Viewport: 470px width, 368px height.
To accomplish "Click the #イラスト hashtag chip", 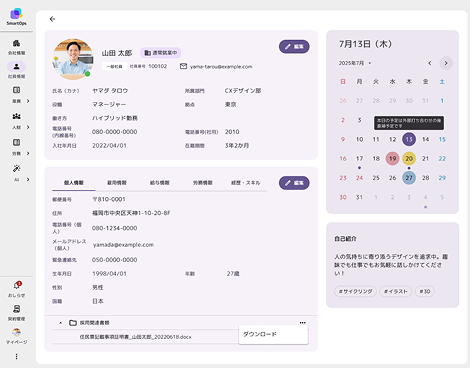I will click(396, 291).
